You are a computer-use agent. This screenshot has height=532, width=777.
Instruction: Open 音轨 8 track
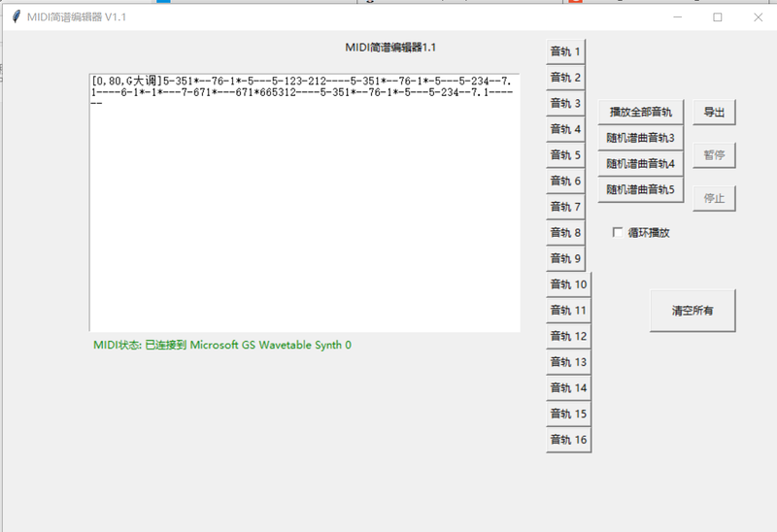(x=565, y=232)
